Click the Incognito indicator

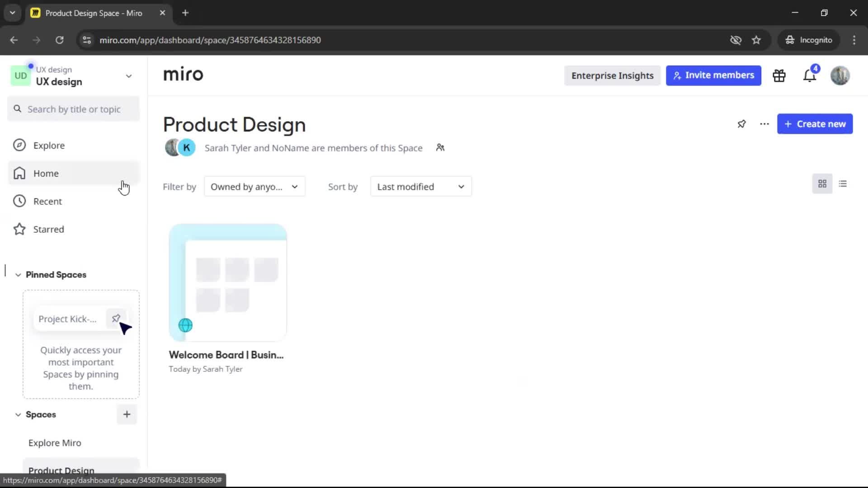809,40
